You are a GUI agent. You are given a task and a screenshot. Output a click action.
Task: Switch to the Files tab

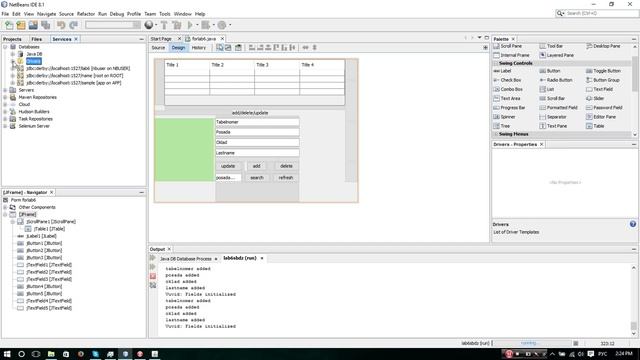(x=36, y=39)
